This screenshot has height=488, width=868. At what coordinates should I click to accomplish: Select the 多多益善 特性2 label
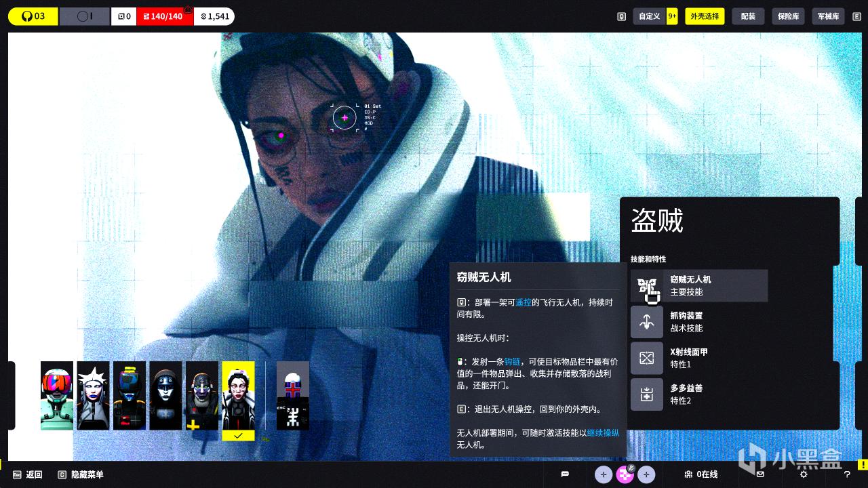point(686,394)
